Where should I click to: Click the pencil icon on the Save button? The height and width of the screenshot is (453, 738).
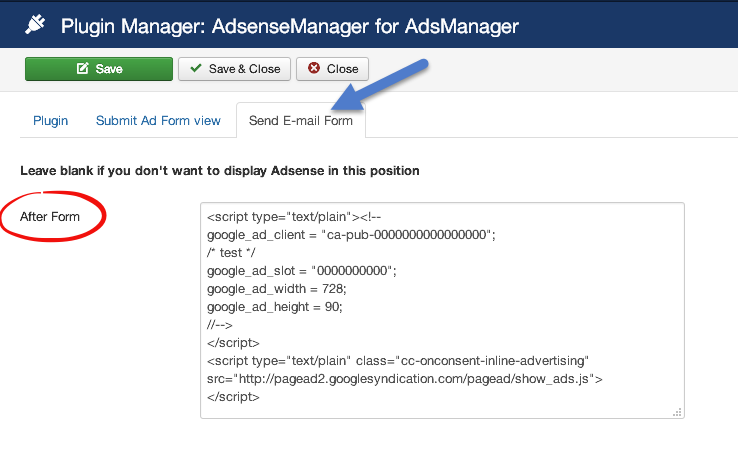tap(82, 69)
